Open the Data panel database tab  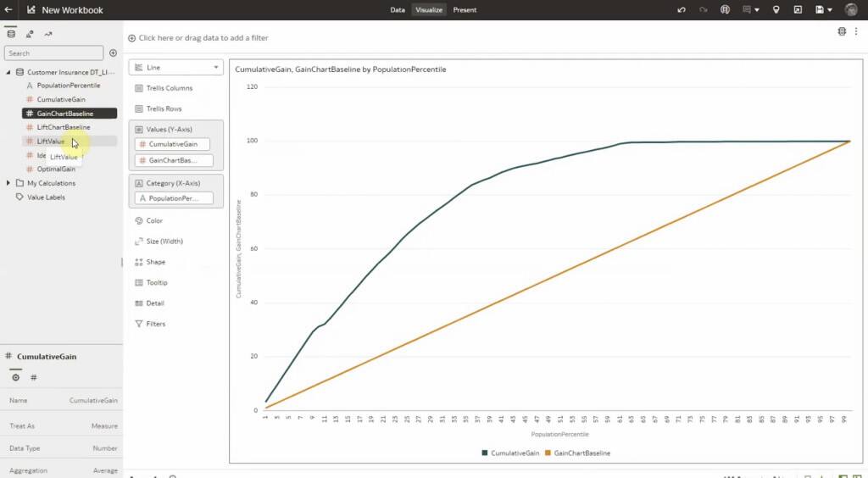pyautogui.click(x=10, y=34)
